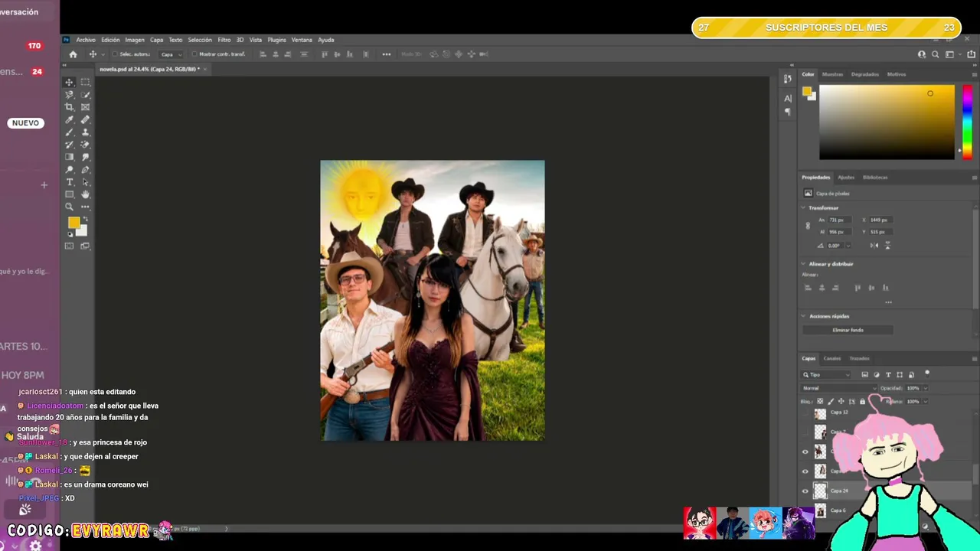This screenshot has height=551, width=980.
Task: Flip the layer horizontally in Properties
Action: [874, 245]
